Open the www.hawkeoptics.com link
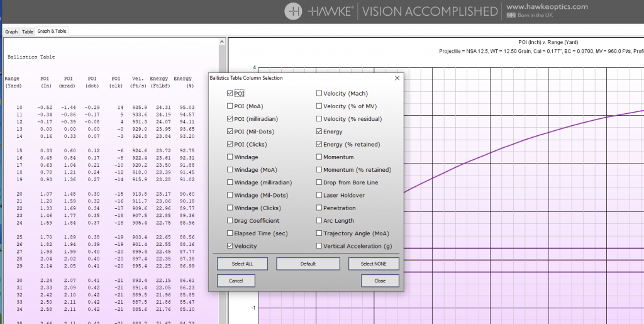Screen dimensions: 644x324 [x=547, y=6]
